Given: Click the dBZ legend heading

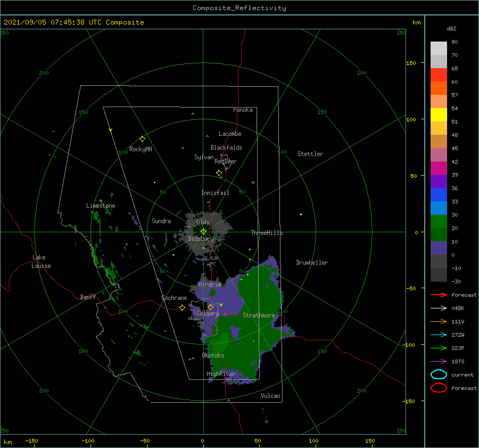Looking at the screenshot, I should (451, 28).
